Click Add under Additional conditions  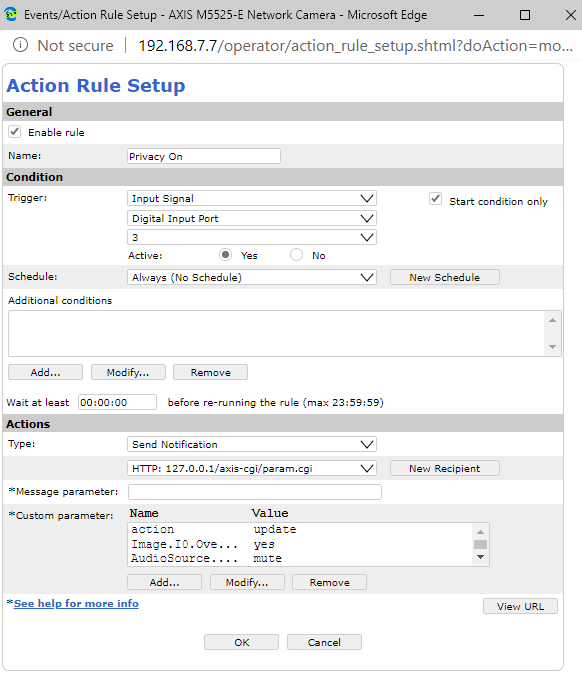pyautogui.click(x=45, y=372)
